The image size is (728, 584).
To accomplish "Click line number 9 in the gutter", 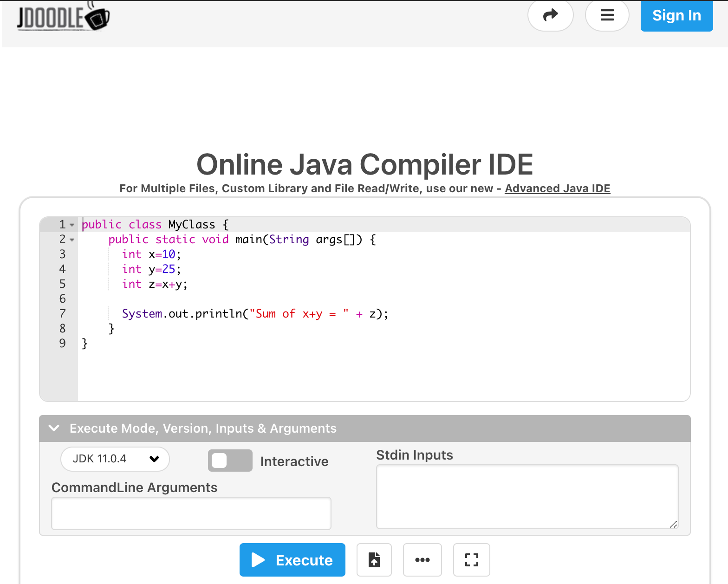I will point(62,344).
